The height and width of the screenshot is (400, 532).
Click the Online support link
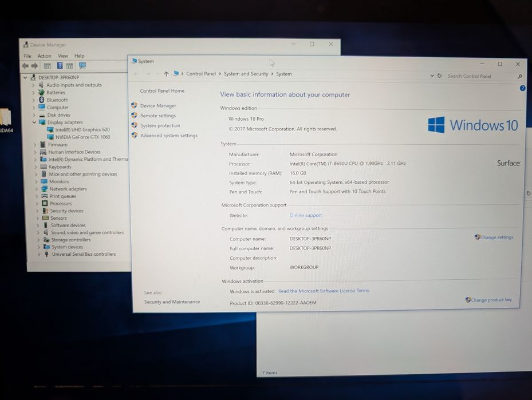click(x=305, y=215)
